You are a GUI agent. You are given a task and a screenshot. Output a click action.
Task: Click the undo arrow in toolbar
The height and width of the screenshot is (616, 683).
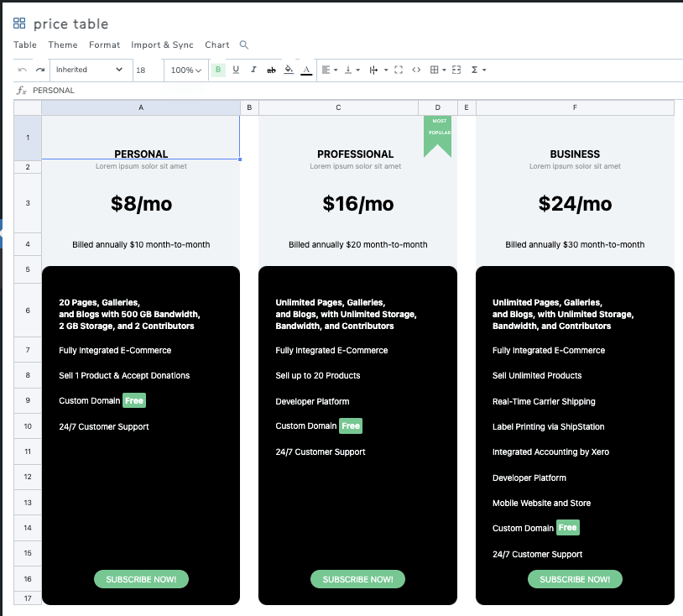click(23, 70)
